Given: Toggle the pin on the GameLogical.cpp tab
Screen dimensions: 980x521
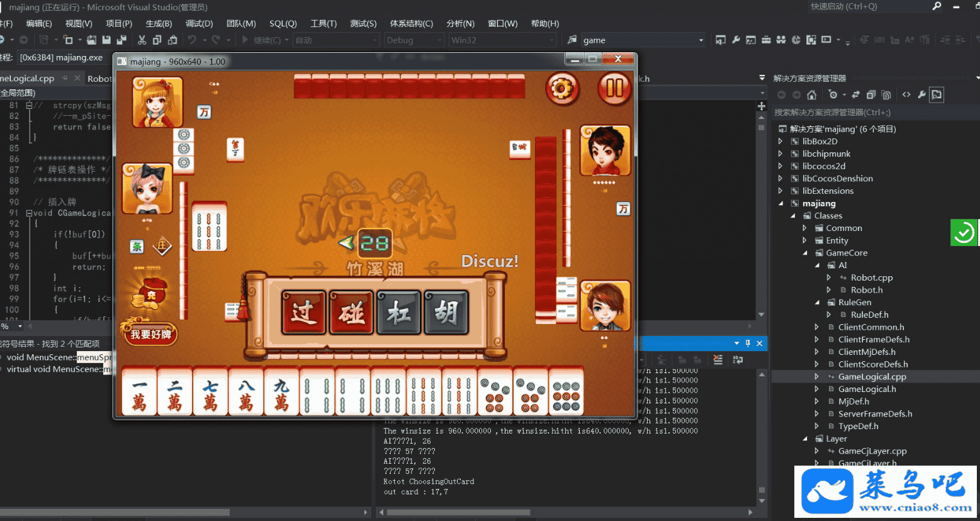Looking at the screenshot, I should pyautogui.click(x=65, y=79).
